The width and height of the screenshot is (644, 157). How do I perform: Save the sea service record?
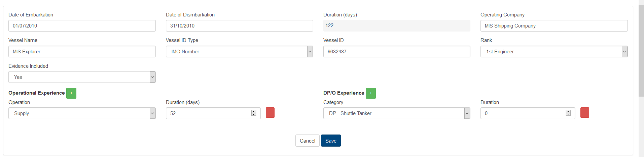331,141
